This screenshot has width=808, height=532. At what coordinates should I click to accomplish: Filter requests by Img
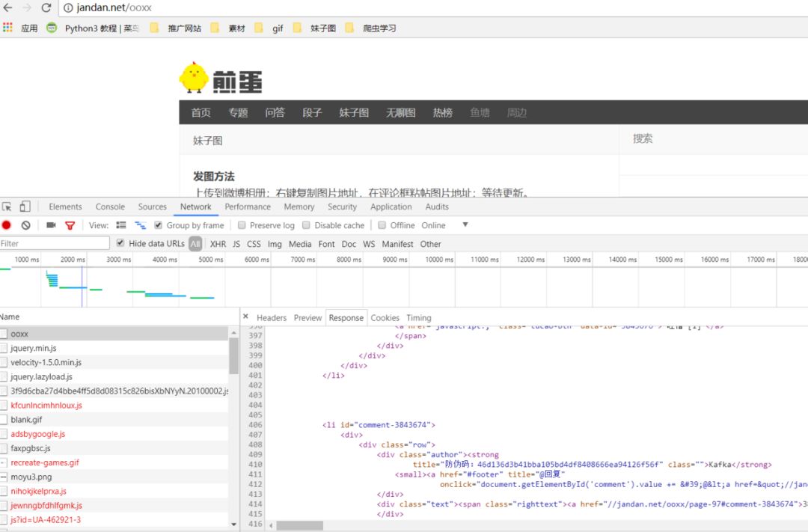click(275, 244)
